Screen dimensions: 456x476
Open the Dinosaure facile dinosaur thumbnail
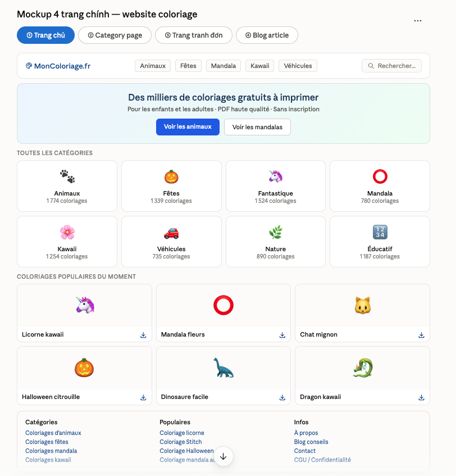[224, 368]
